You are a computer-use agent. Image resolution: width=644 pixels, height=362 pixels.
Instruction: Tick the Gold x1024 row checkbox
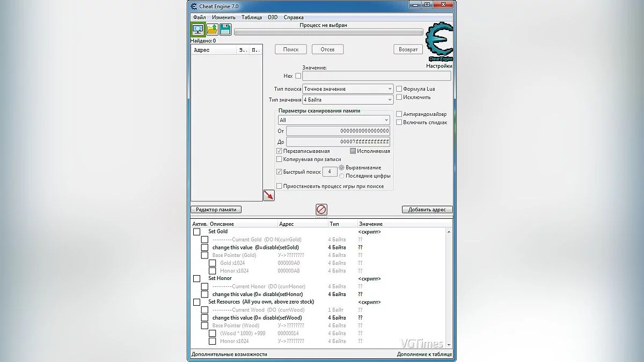[x=213, y=263]
